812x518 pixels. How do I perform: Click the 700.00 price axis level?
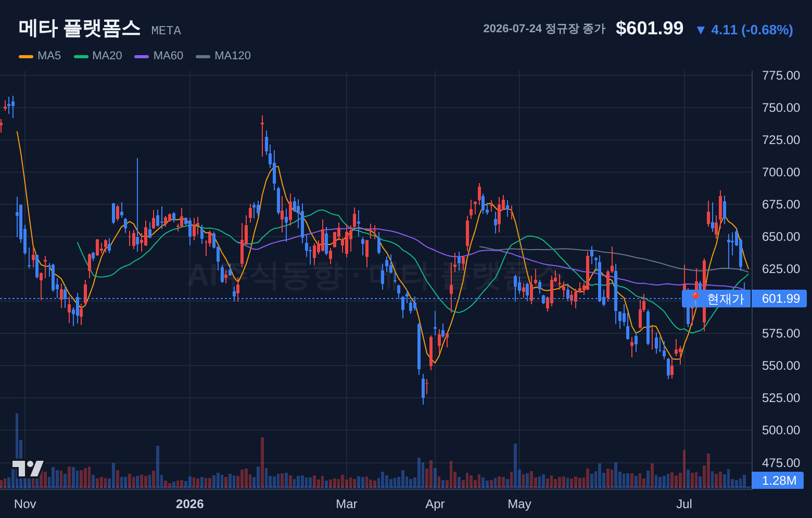[x=781, y=172]
